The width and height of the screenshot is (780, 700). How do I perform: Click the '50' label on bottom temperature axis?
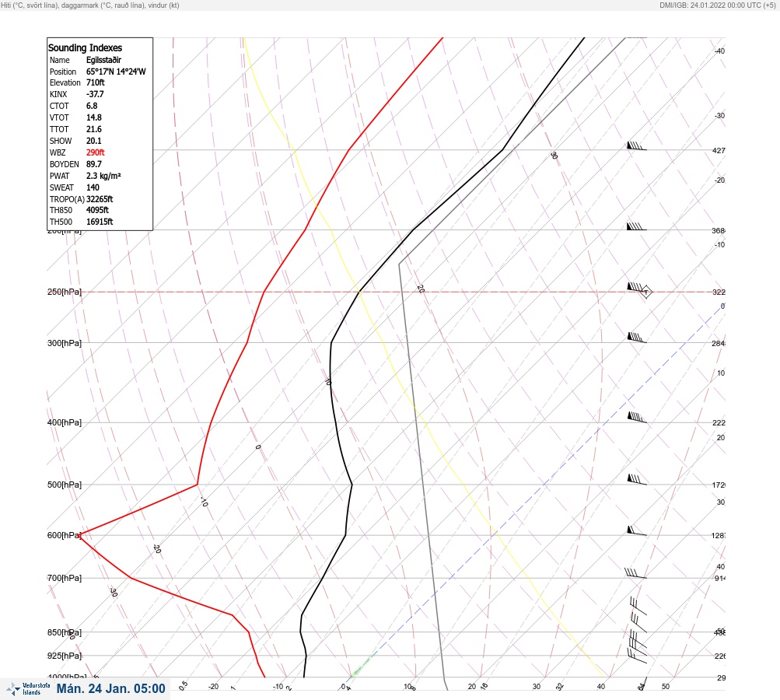666,687
